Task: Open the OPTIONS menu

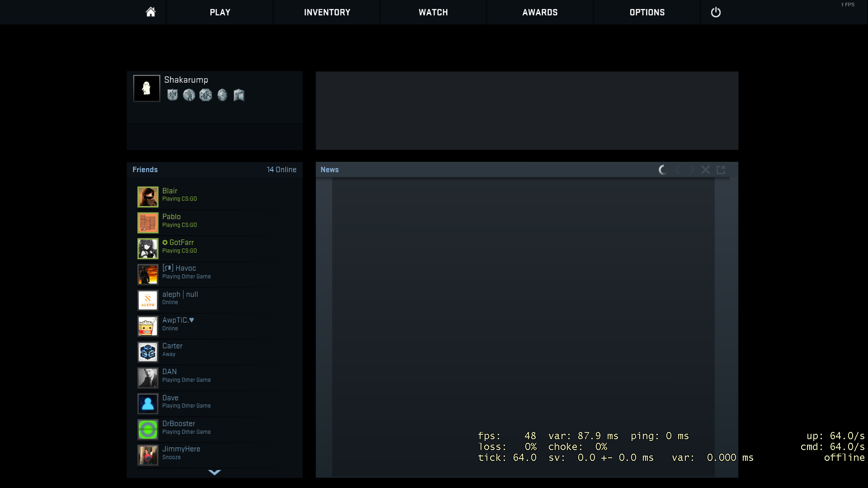Action: pyautogui.click(x=647, y=12)
